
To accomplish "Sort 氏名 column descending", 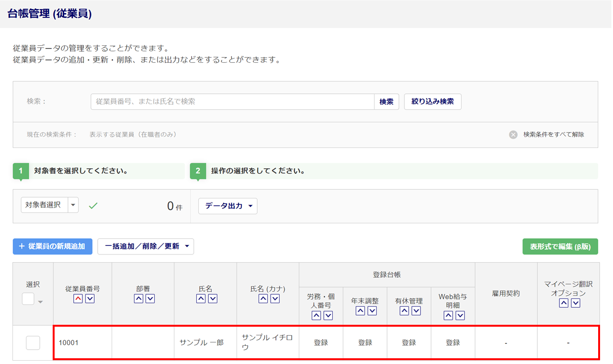I will coord(213,299).
